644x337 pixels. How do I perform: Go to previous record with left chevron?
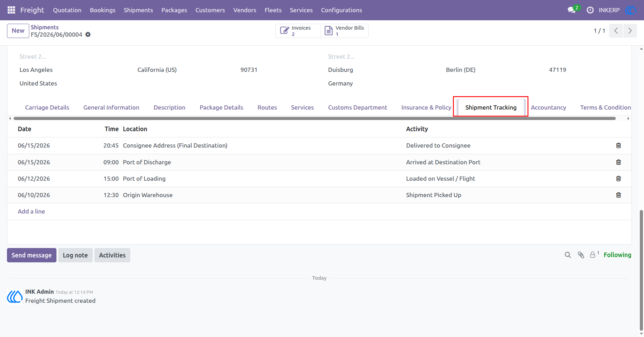click(x=616, y=31)
